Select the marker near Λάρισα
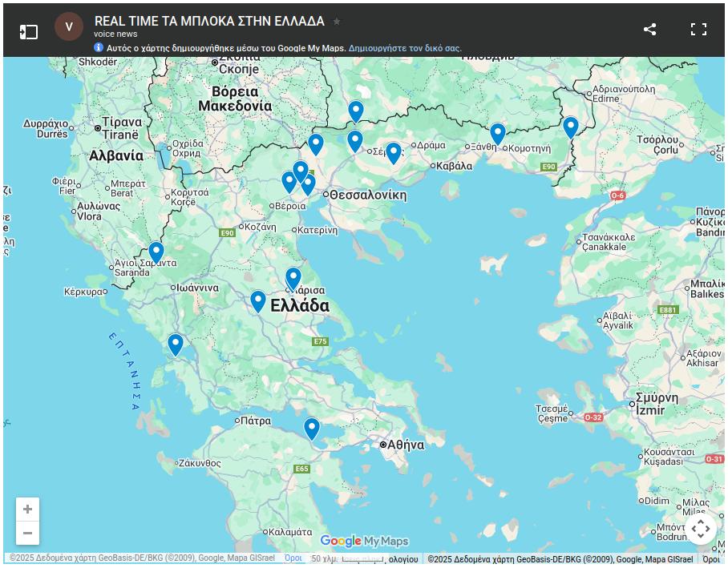 pyautogui.click(x=293, y=276)
